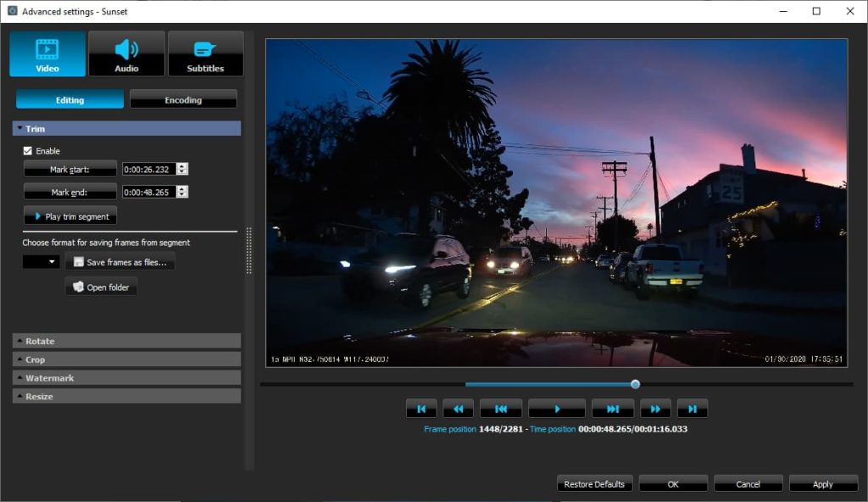Open the saved frames folder
868x502 pixels.
tap(100, 286)
